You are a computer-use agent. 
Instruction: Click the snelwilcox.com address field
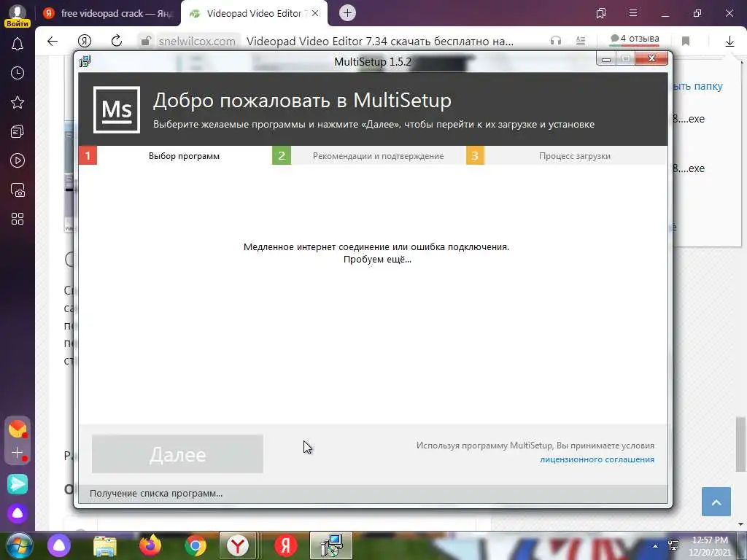point(197,42)
